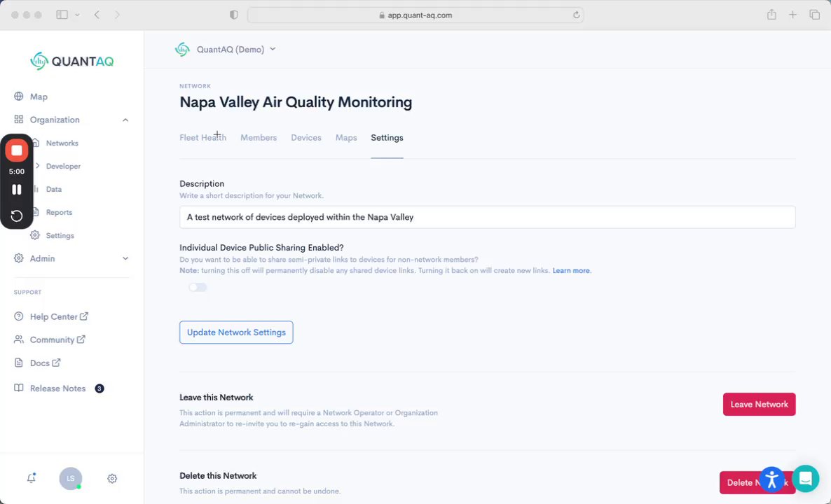The width and height of the screenshot is (831, 504).
Task: Switch to the Devices tab
Action: [x=306, y=138]
